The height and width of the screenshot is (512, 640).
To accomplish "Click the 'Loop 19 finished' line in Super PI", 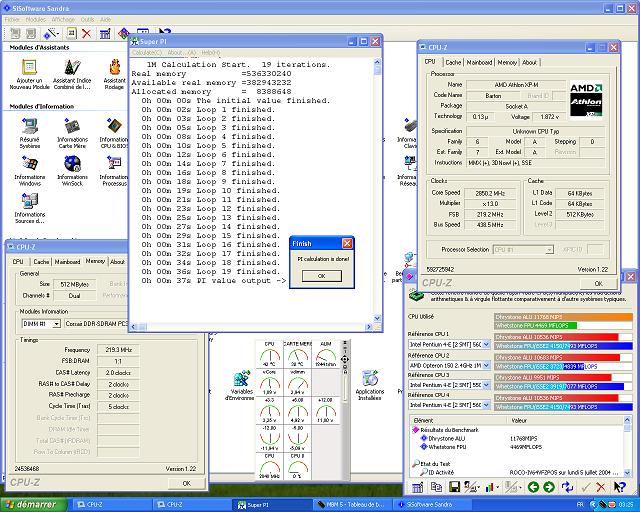I will 211,272.
